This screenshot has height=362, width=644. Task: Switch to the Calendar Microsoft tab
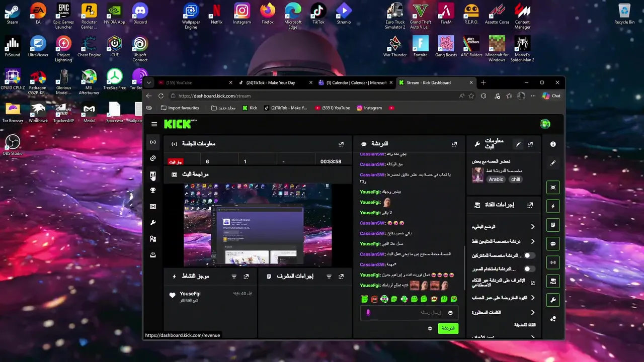(355, 82)
